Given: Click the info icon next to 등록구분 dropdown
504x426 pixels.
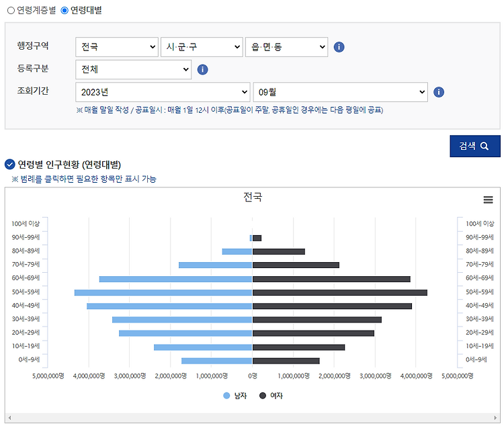Looking at the screenshot, I should pyautogui.click(x=202, y=69).
